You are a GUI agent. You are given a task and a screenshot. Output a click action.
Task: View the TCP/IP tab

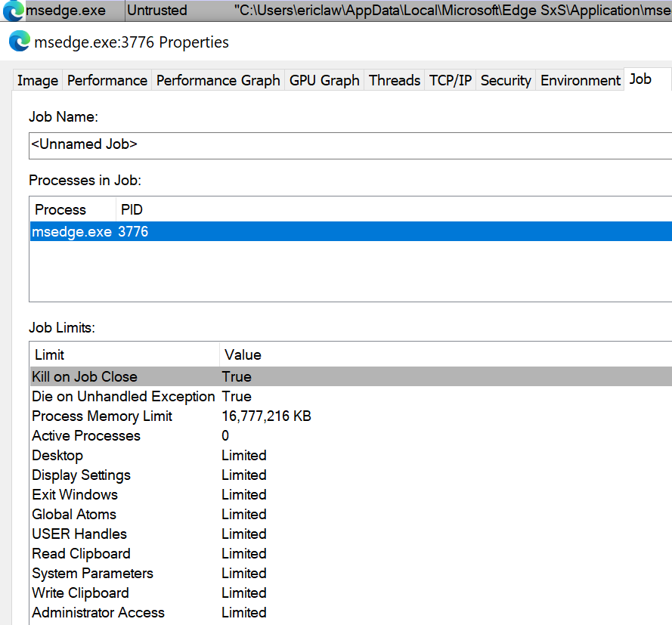(451, 81)
